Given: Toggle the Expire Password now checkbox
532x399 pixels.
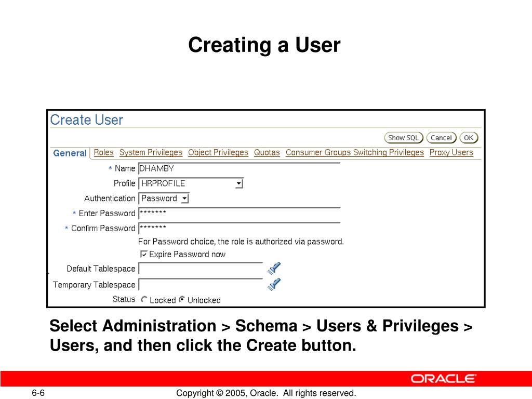Looking at the screenshot, I should click(144, 254).
